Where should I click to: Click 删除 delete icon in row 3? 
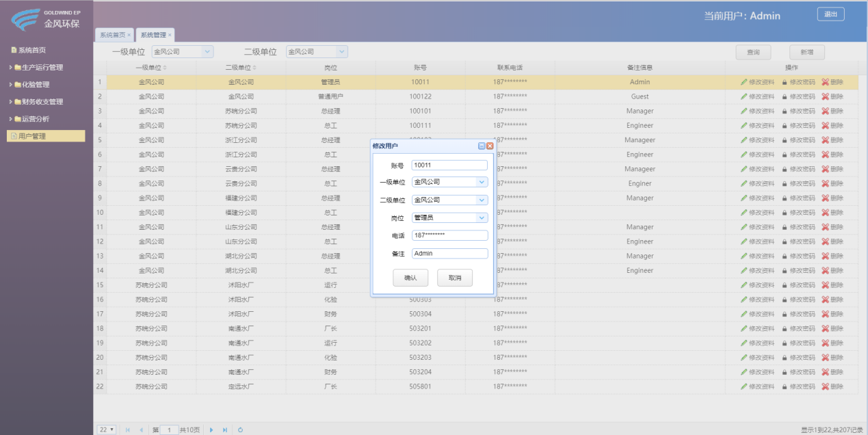tap(825, 111)
